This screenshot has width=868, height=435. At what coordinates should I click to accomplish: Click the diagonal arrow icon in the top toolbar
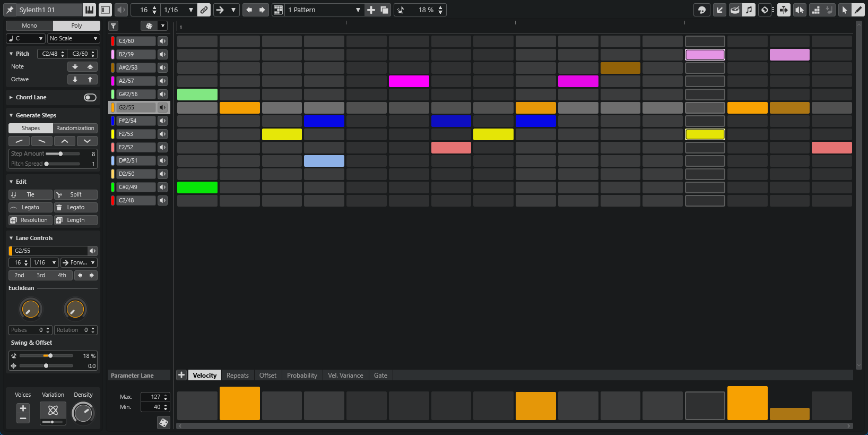click(x=719, y=10)
